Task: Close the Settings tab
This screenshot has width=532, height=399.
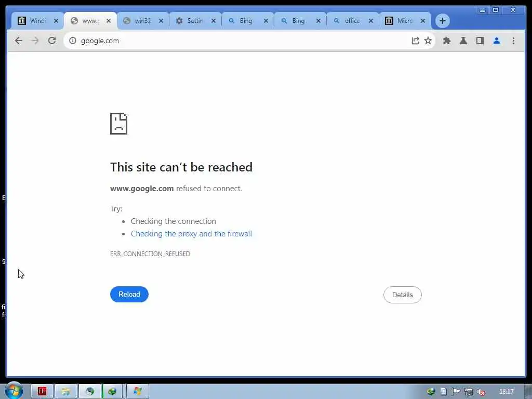Action: [x=214, y=21]
